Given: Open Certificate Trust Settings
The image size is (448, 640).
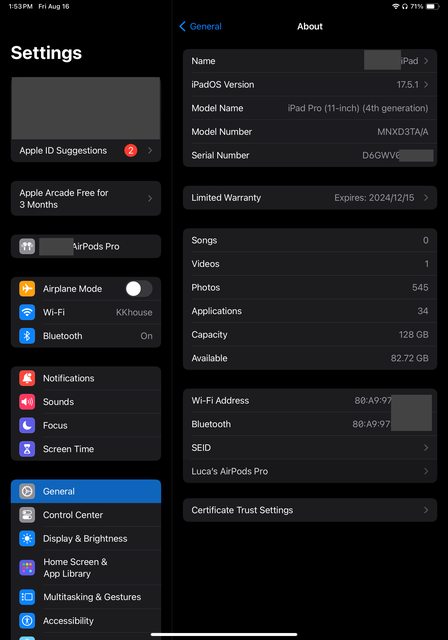Looking at the screenshot, I should 310,510.
